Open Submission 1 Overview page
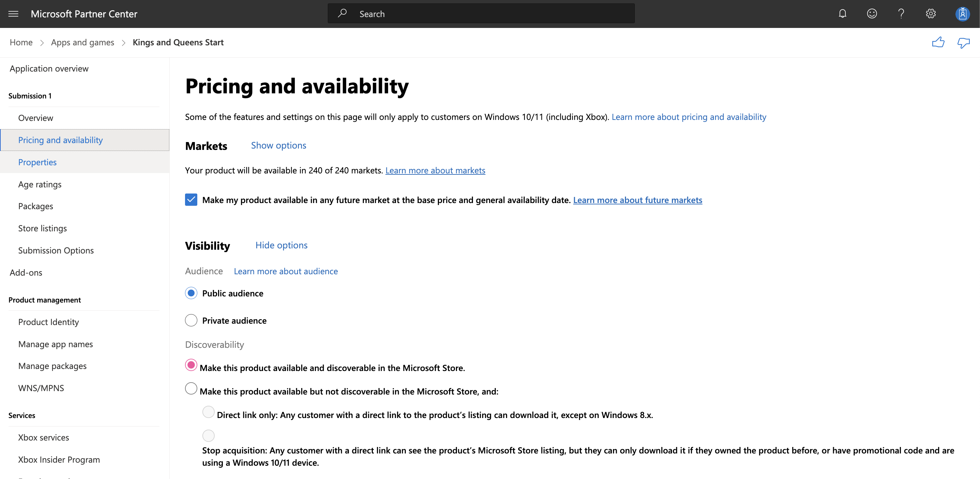The image size is (980, 479). point(36,118)
